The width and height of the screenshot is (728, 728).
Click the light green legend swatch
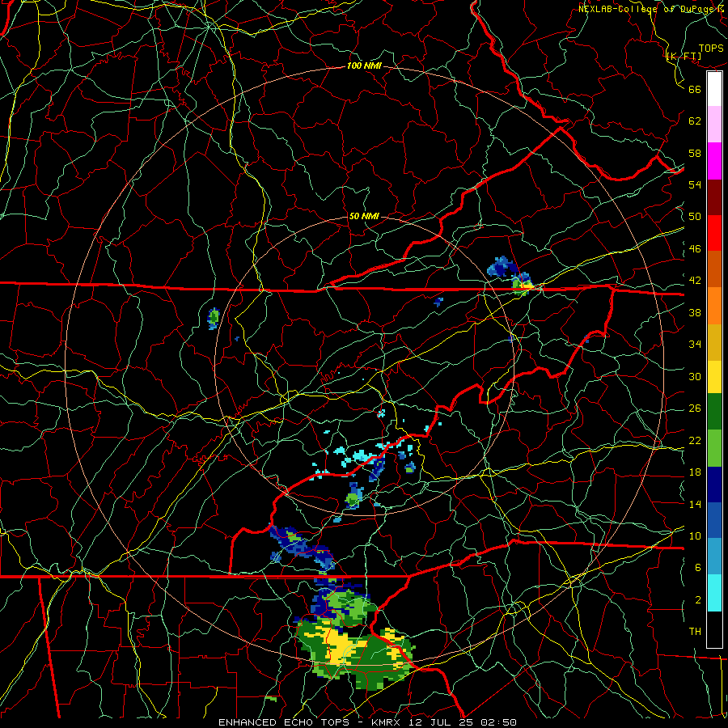coord(714,448)
